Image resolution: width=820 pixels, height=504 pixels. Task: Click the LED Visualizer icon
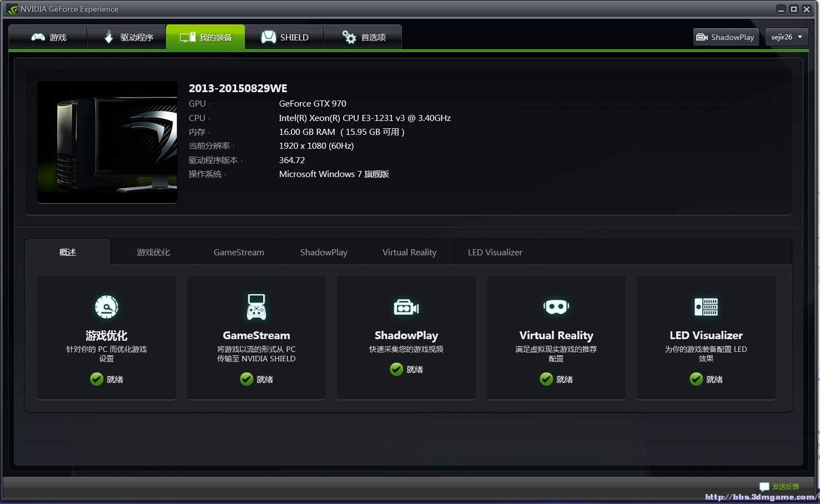[x=706, y=307]
